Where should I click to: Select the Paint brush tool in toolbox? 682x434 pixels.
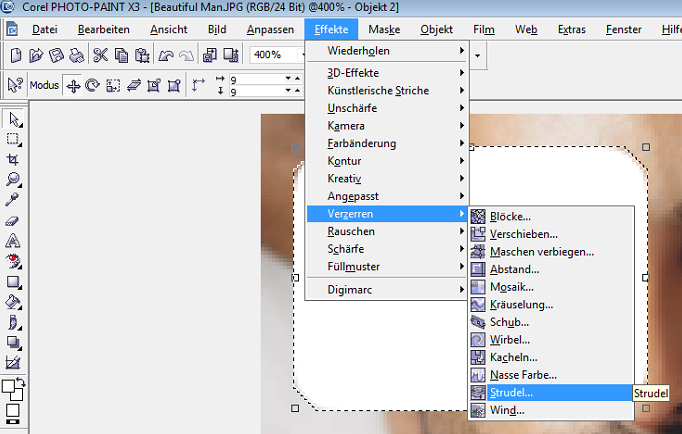(x=13, y=322)
